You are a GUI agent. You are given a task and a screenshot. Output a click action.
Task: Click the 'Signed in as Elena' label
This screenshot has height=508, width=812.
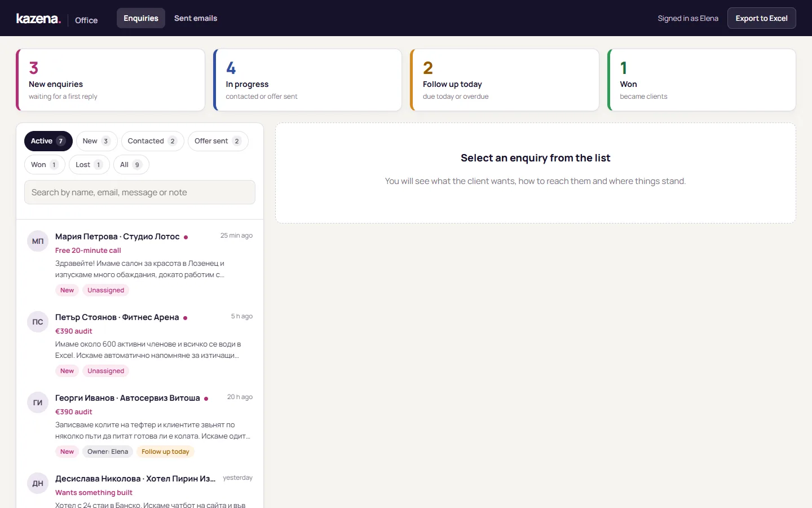pos(688,19)
